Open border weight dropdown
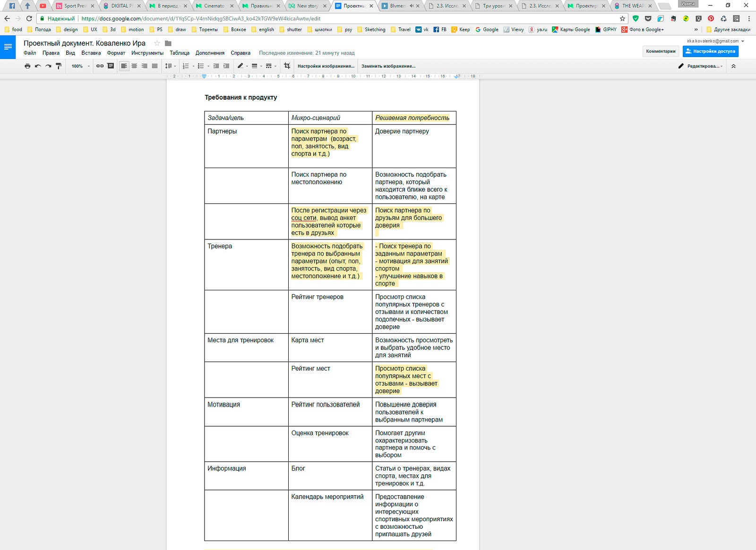 click(x=257, y=66)
